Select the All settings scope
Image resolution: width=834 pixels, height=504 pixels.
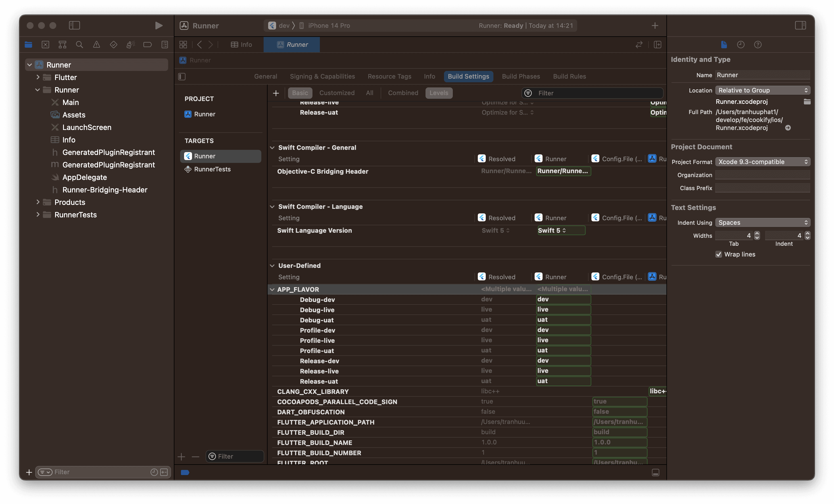click(x=370, y=93)
